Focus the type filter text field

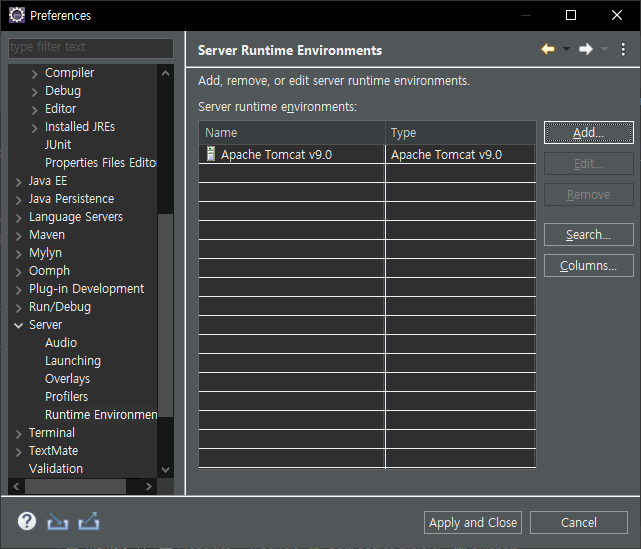(x=91, y=47)
